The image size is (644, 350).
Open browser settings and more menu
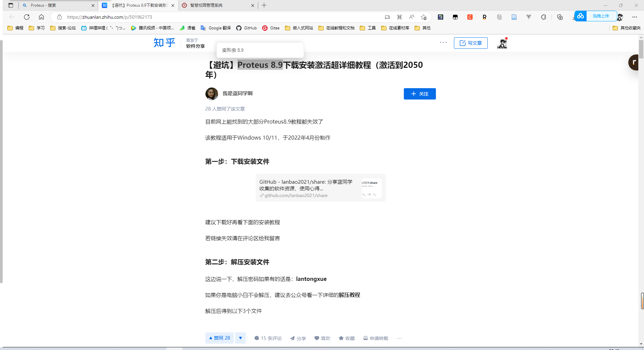tap(635, 17)
